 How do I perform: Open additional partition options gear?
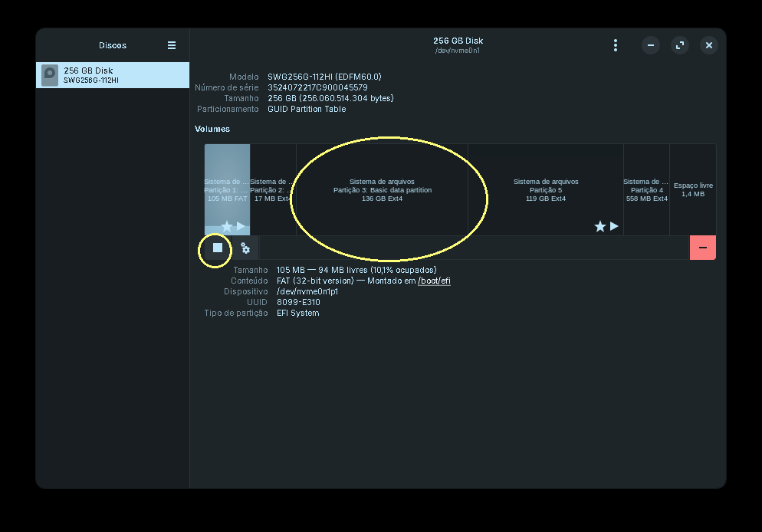[x=245, y=248]
